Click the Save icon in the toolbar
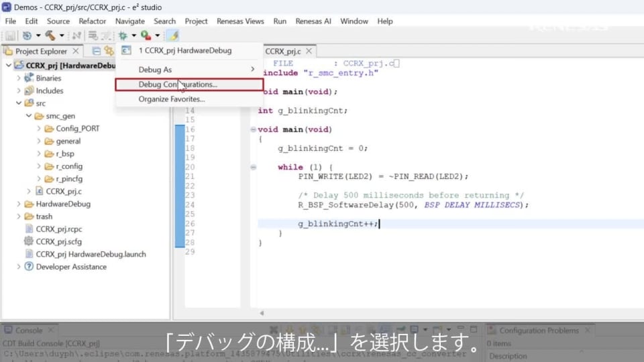The width and height of the screenshot is (644, 362). tap(10, 36)
